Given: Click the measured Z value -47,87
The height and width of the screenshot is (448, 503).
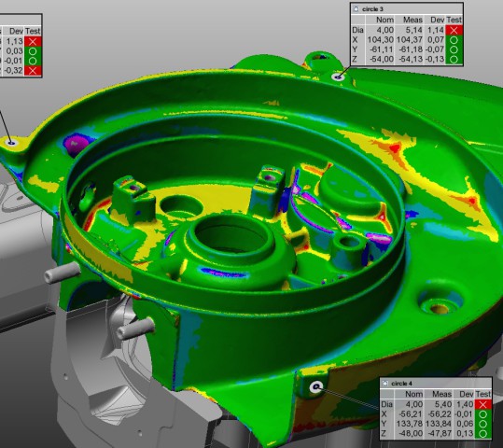Looking at the screenshot, I should tap(440, 434).
